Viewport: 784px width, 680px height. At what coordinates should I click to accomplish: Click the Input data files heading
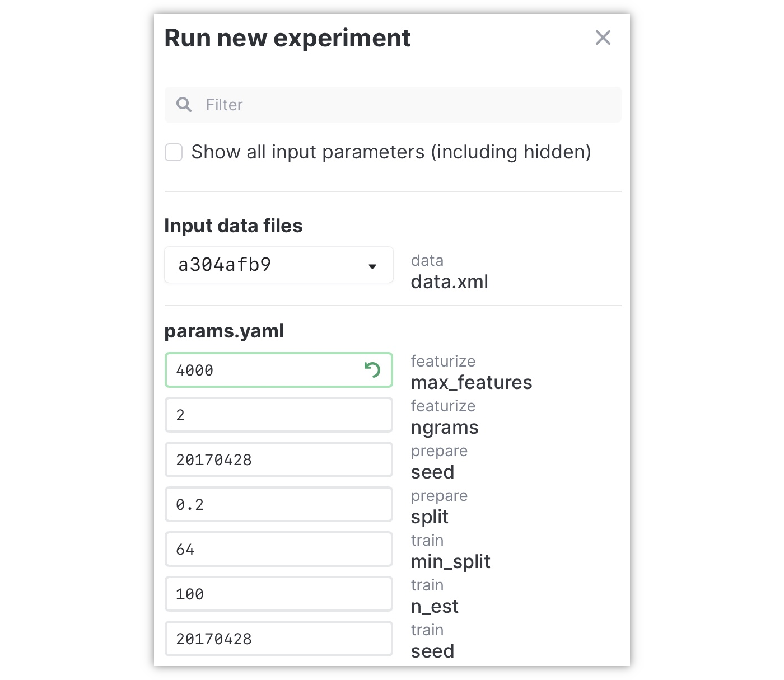click(x=234, y=226)
